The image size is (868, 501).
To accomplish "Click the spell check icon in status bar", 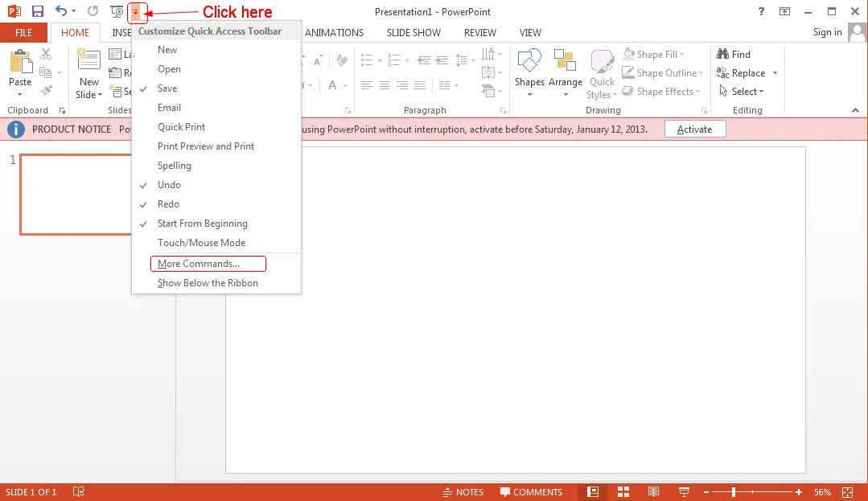I will [79, 491].
